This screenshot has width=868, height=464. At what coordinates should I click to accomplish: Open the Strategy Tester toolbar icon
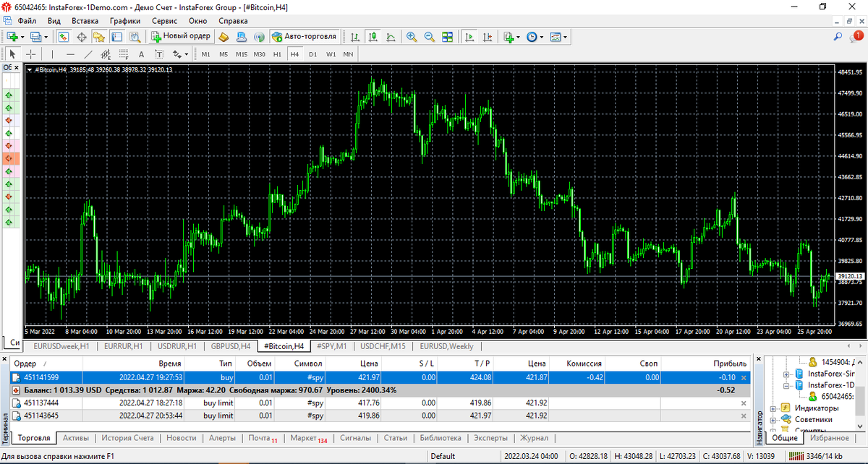[135, 36]
